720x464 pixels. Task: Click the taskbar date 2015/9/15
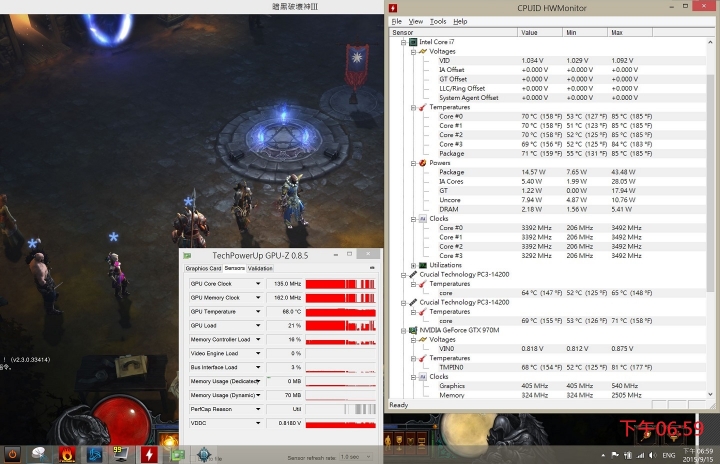click(698, 459)
